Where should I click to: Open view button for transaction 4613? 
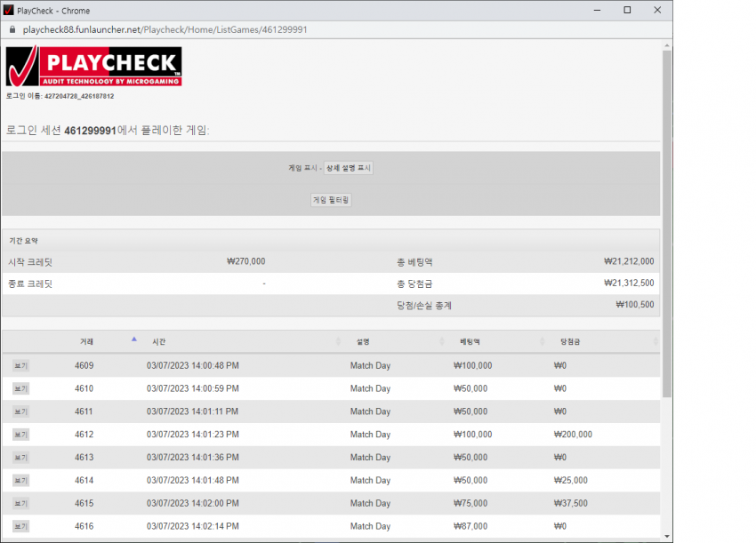coord(20,457)
